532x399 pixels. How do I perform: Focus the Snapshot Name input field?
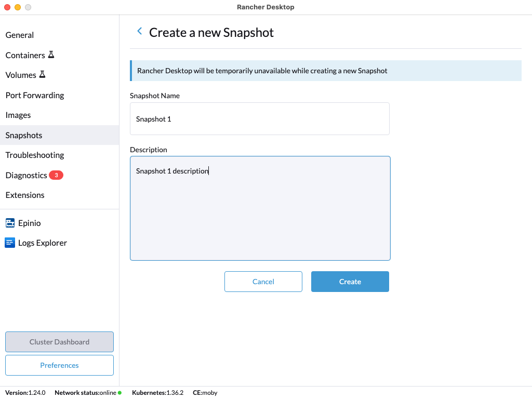(260, 119)
